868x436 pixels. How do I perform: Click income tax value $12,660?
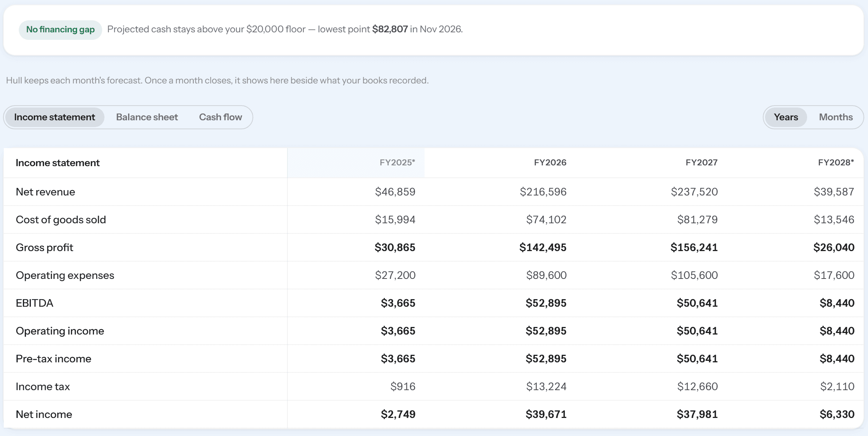(697, 386)
